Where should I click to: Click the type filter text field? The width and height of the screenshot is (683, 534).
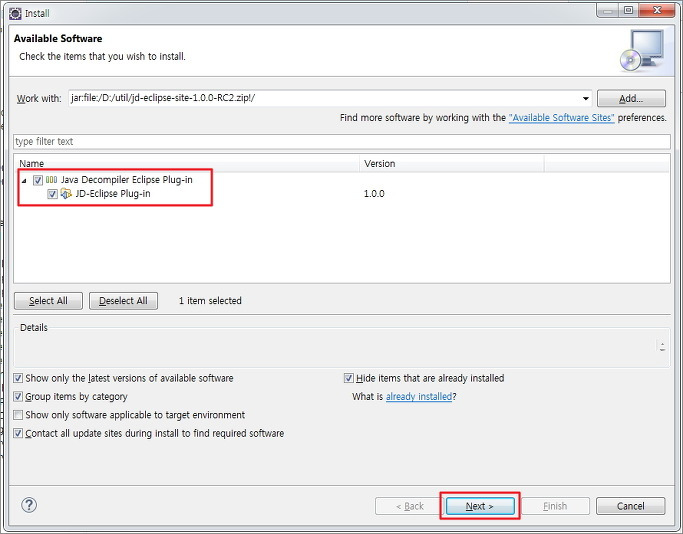[342, 142]
